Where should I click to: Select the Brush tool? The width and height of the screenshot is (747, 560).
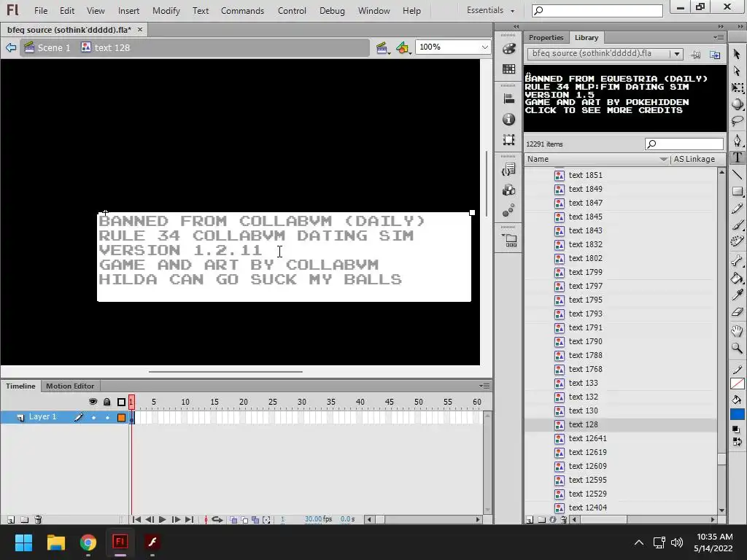pyautogui.click(x=737, y=225)
